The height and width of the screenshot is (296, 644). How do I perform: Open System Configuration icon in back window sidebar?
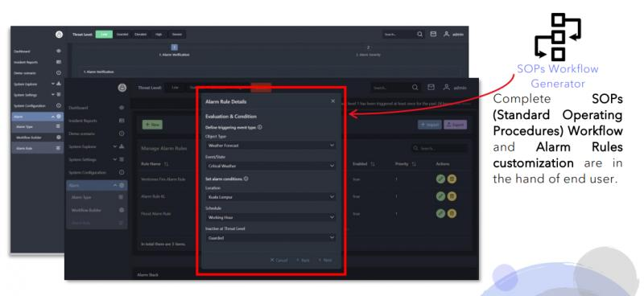pos(59,105)
